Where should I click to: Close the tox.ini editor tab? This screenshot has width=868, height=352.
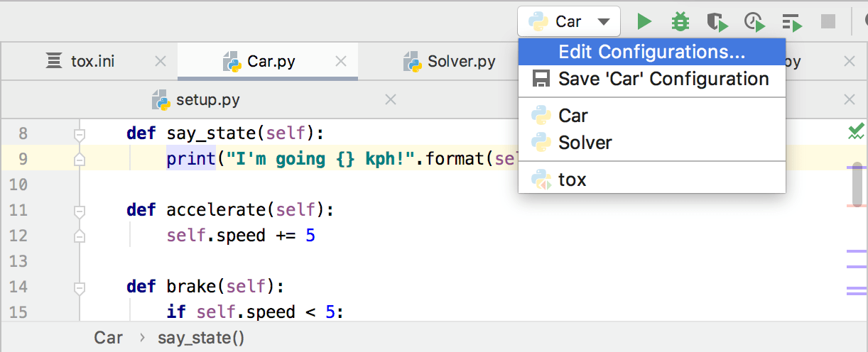(x=161, y=62)
